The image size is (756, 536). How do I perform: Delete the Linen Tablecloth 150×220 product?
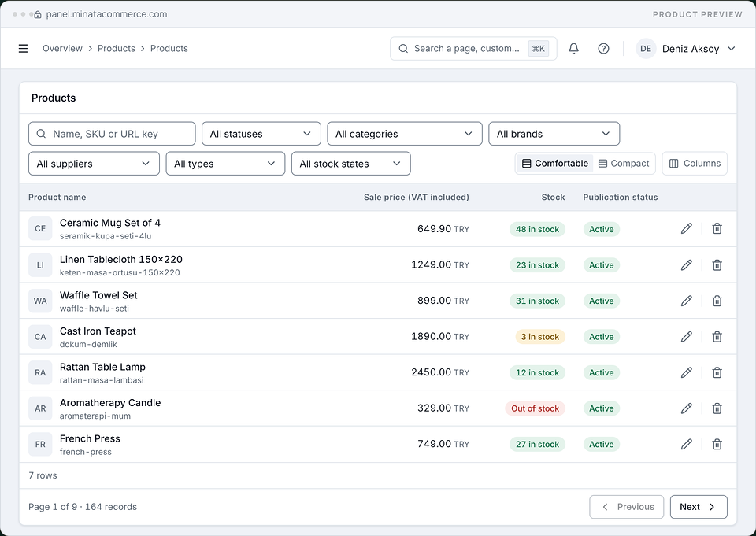click(717, 265)
